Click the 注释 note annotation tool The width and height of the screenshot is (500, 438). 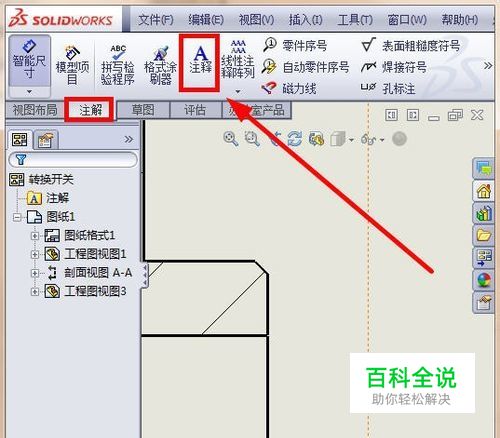tap(200, 60)
